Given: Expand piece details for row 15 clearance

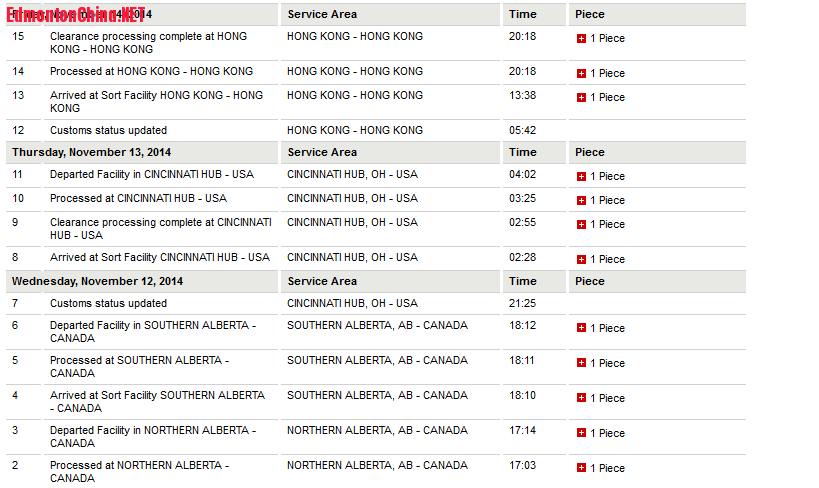Looking at the screenshot, I should coord(581,38).
